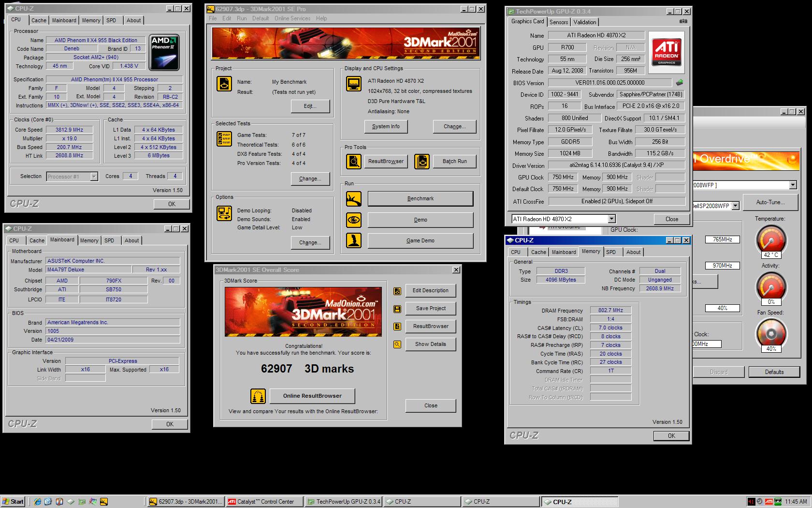The image size is (812, 508).
Task: Click the Game Demo button
Action: click(420, 241)
